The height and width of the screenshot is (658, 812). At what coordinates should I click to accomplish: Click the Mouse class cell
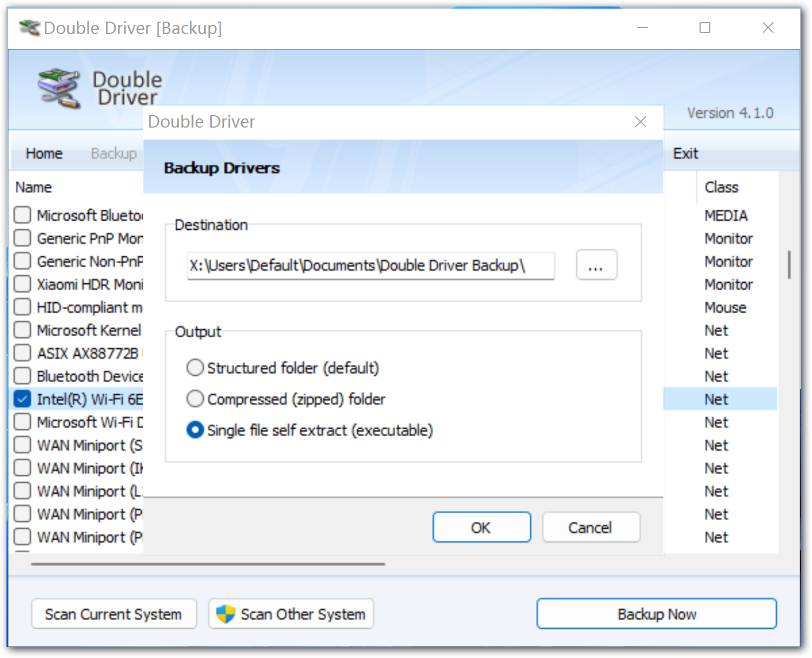(726, 307)
